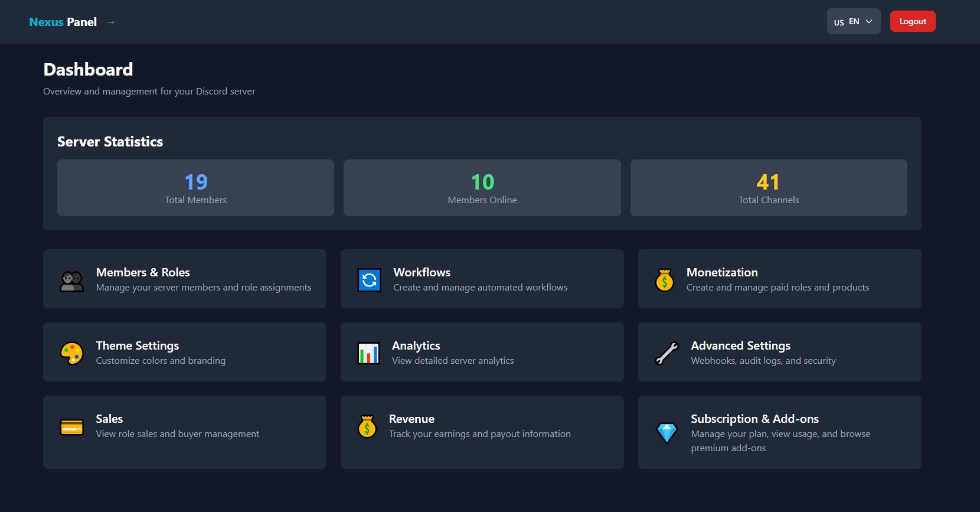Viewport: 980px width, 512px height.
Task: Click the Theme Settings palette icon
Action: coord(72,353)
